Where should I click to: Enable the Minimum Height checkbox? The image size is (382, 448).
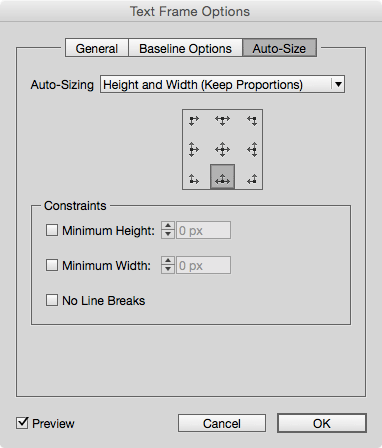coord(52,230)
